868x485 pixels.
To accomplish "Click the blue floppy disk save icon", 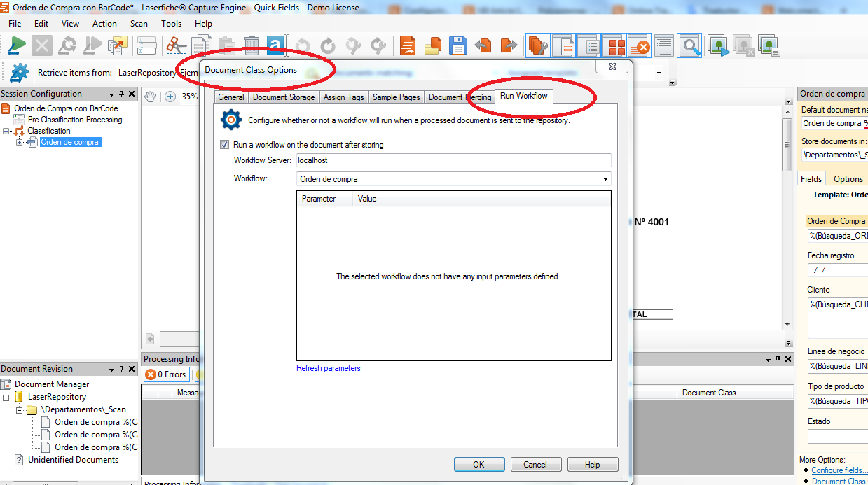I will 457,46.
